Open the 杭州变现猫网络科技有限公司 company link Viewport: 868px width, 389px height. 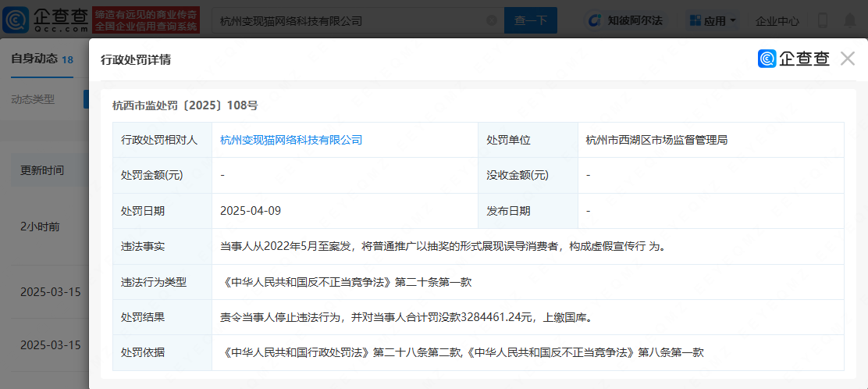click(291, 140)
